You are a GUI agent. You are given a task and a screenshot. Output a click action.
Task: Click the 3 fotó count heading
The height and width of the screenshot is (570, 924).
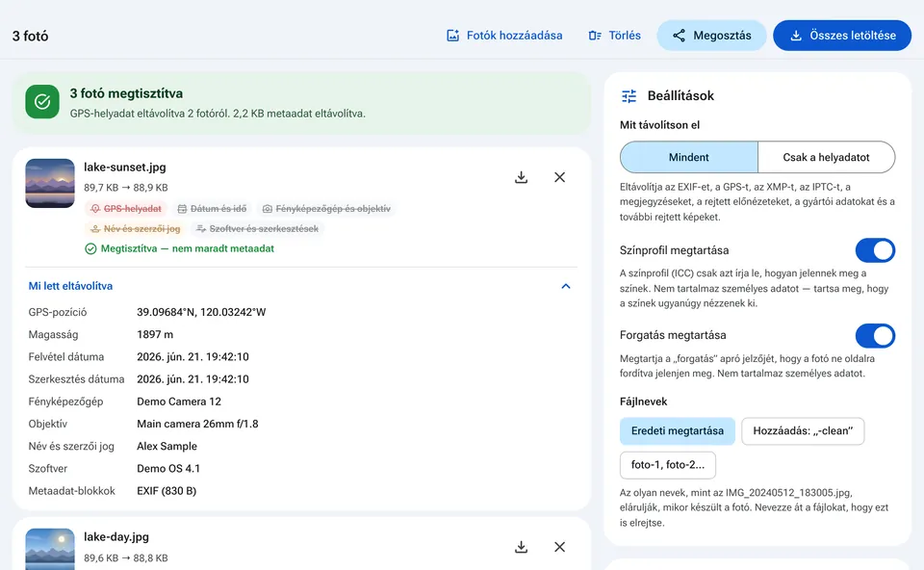[30, 36]
